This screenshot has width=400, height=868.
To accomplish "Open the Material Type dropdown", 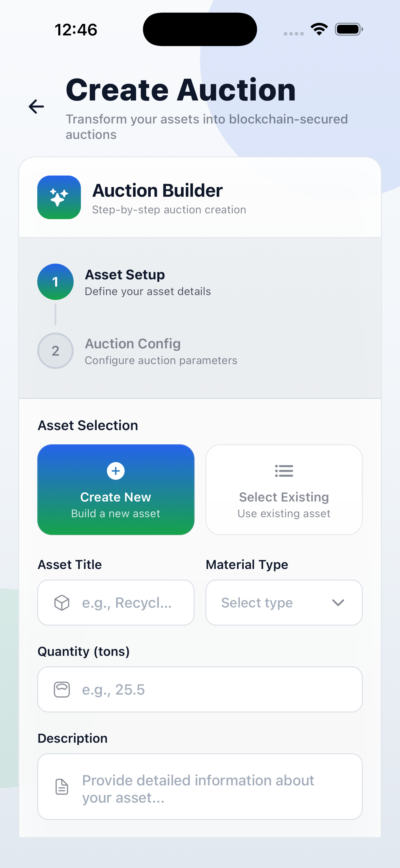I will tap(284, 603).
